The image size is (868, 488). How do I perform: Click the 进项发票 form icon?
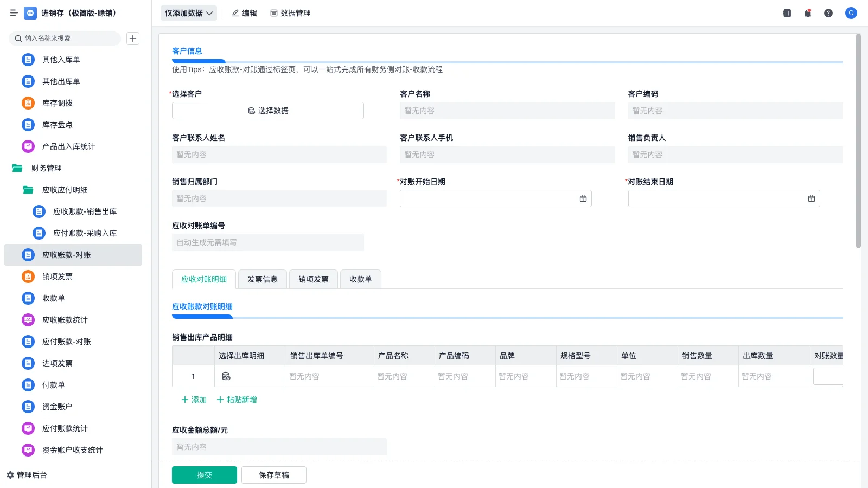tap(28, 363)
